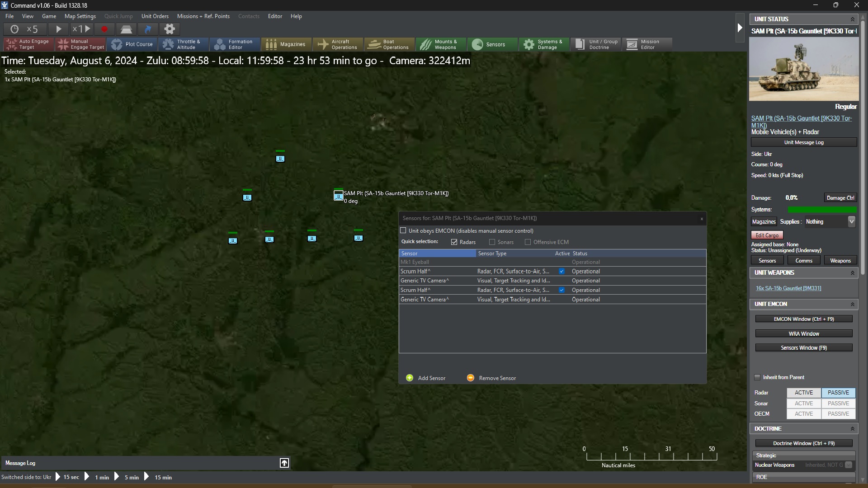The height and width of the screenshot is (488, 868).
Task: Open Unit Message Log
Action: coord(804,142)
